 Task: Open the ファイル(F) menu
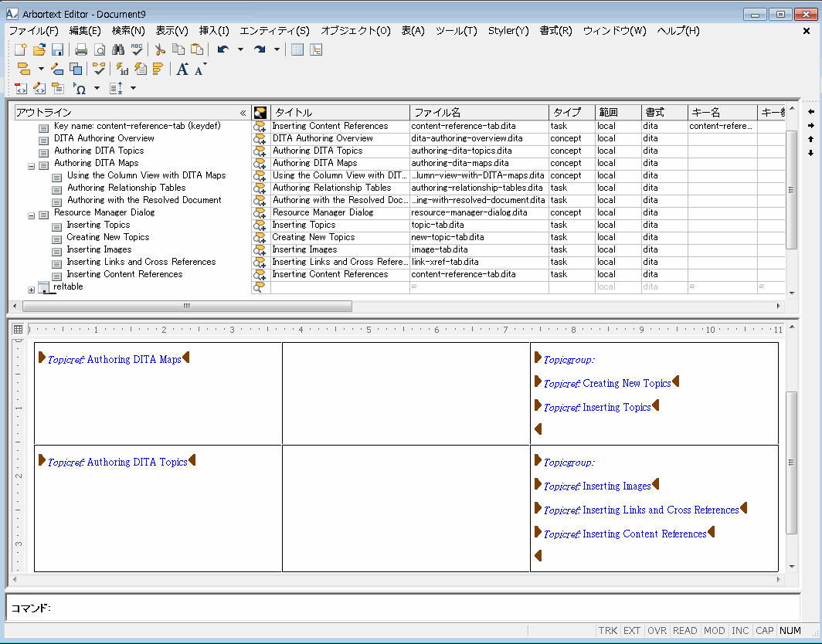(33, 31)
